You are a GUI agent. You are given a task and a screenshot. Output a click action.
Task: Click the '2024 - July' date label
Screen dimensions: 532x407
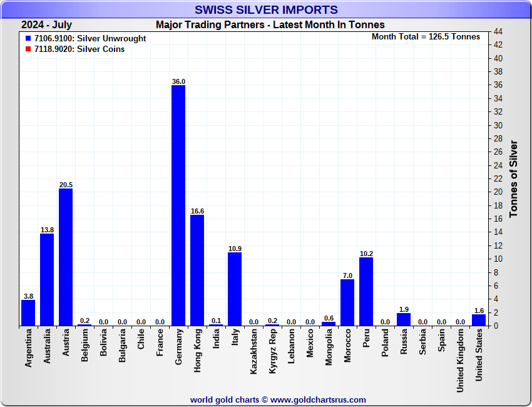pos(46,25)
